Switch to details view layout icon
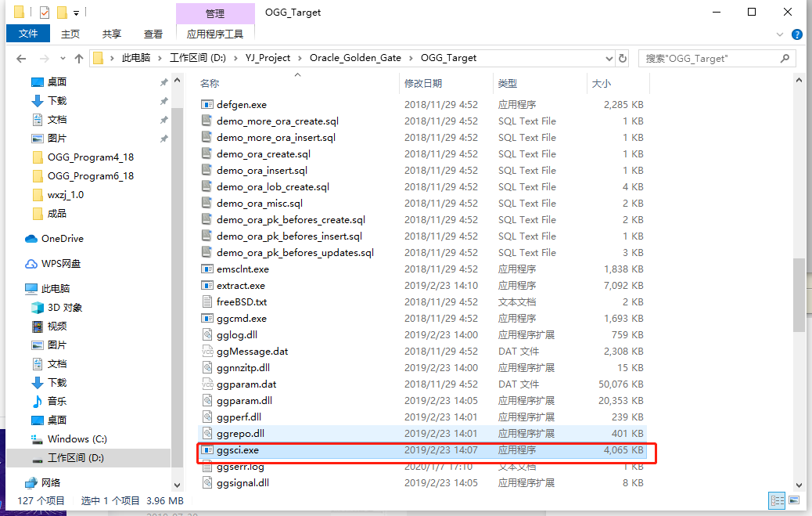The image size is (812, 516). (x=778, y=500)
